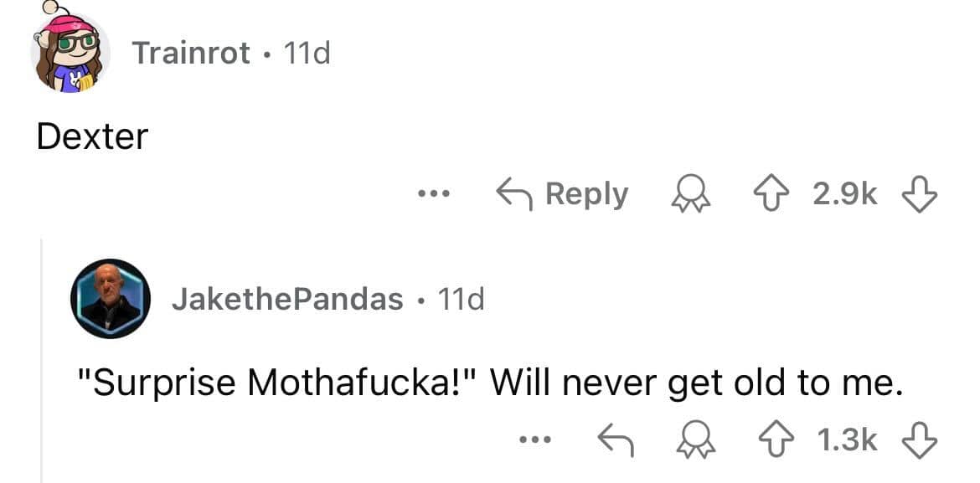
Task: Open more options for Trainrot's comment
Action: pos(435,195)
